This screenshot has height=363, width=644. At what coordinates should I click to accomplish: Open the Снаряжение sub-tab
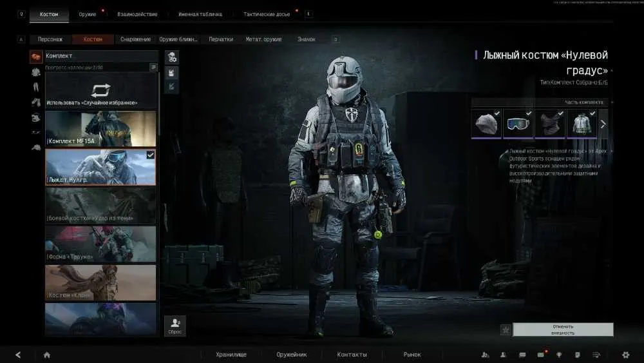[135, 39]
